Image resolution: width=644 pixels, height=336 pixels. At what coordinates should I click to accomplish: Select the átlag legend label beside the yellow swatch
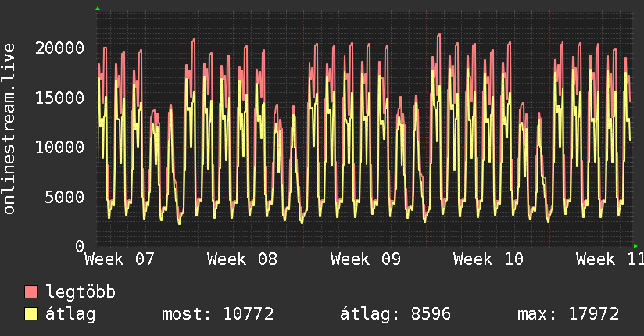pyautogui.click(x=70, y=314)
